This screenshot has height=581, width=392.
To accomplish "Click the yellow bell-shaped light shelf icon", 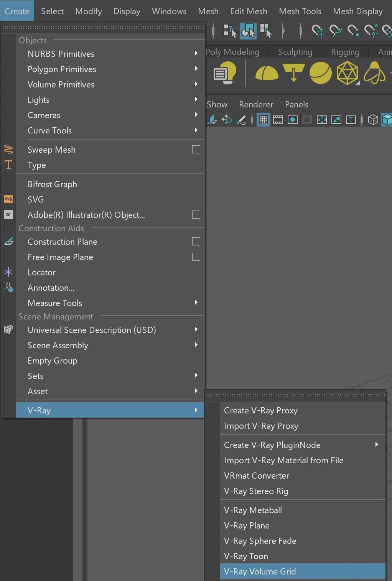I will [x=374, y=73].
